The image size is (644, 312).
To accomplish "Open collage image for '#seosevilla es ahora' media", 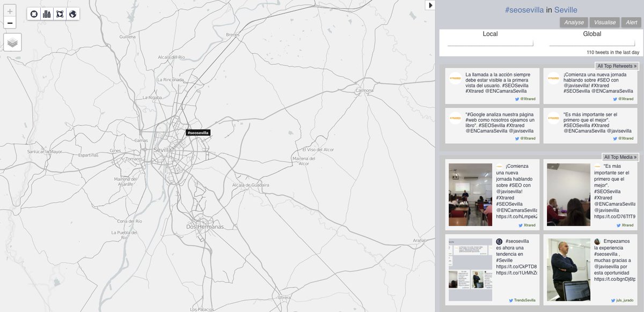I will 470,270.
